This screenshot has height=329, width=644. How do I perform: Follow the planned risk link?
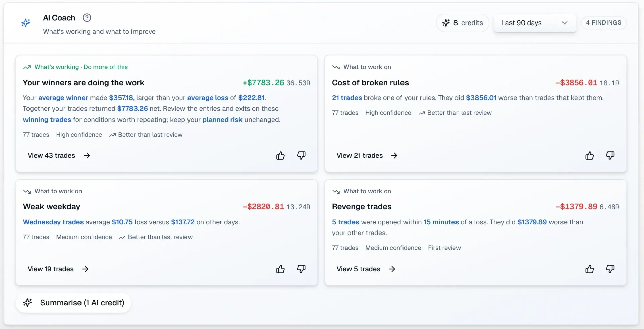tap(222, 120)
